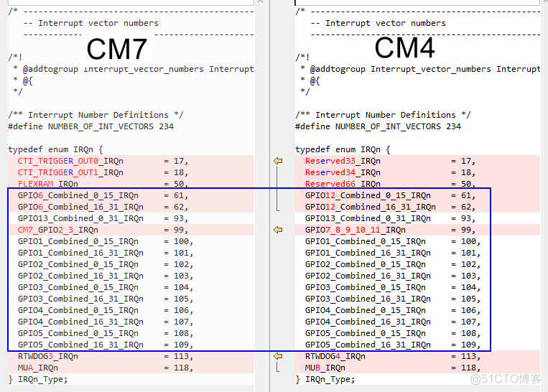Click GPIO6_Combined_16_31_IRQn in left pane
This screenshot has width=548, height=392.
[80, 207]
